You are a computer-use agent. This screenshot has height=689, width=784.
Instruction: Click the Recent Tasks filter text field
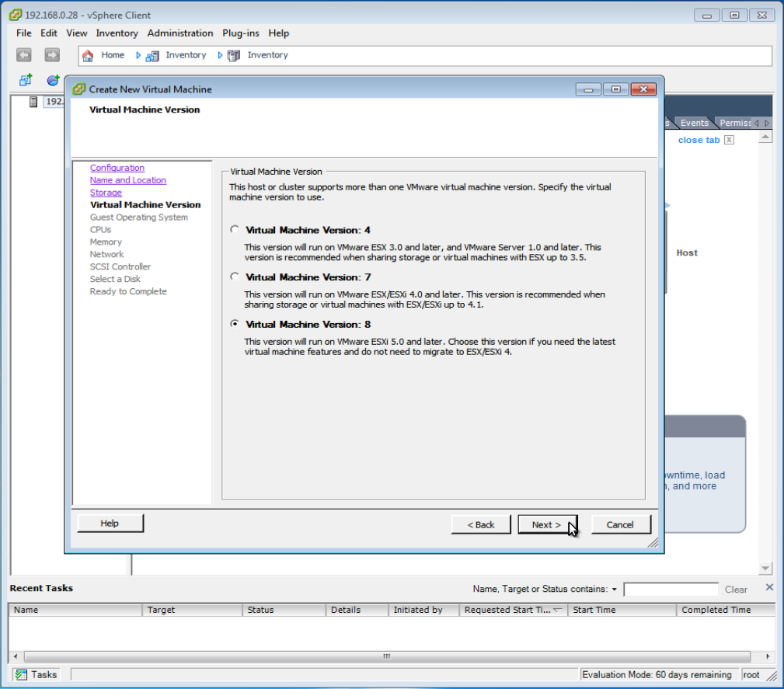click(671, 590)
